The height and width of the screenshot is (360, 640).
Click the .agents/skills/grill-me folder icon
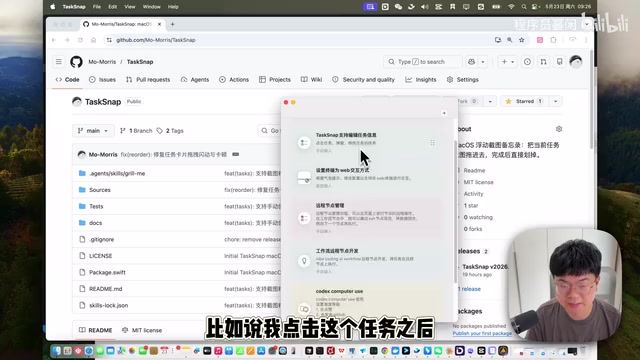[82, 173]
